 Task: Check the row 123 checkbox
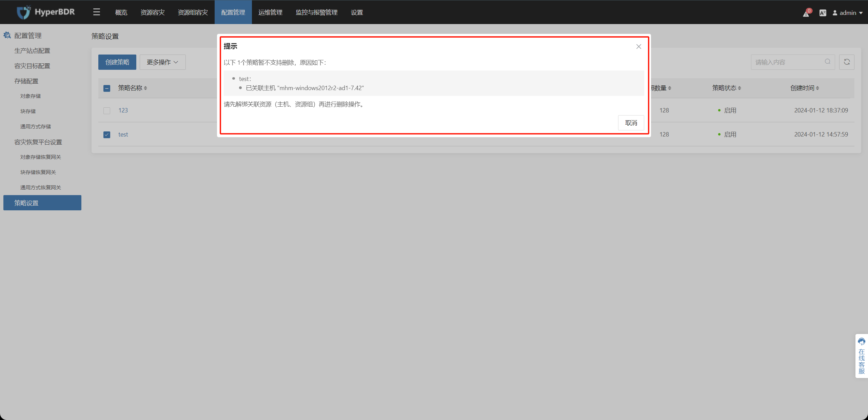click(107, 111)
